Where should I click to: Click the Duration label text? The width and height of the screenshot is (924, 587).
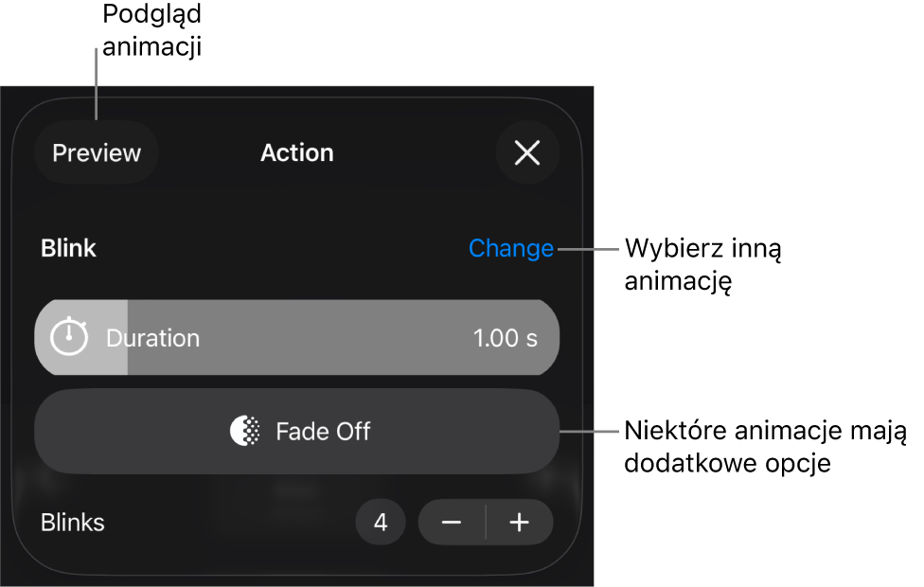pyautogui.click(x=152, y=338)
